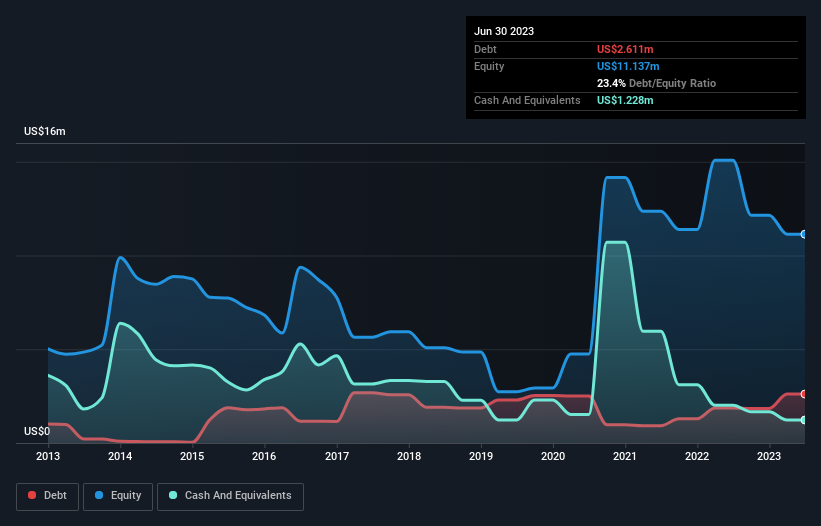The height and width of the screenshot is (526, 821).
Task: Click the US$16m y-axis label
Action: pos(45,131)
